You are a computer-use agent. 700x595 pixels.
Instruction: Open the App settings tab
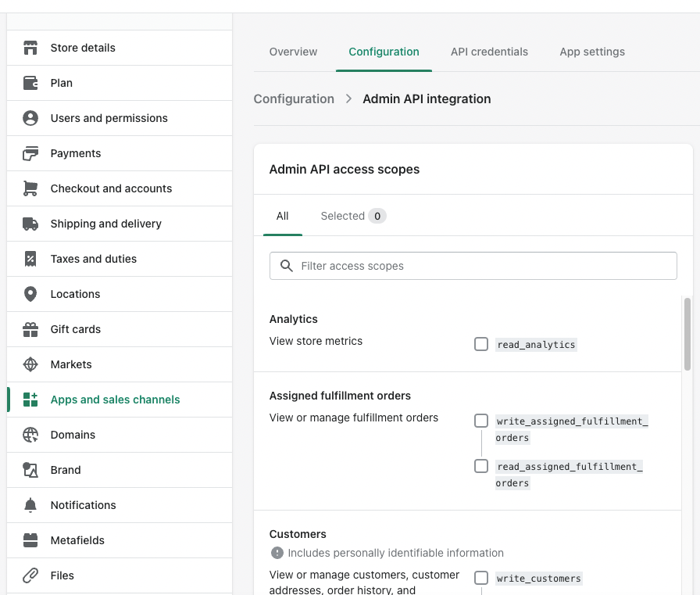click(x=592, y=52)
